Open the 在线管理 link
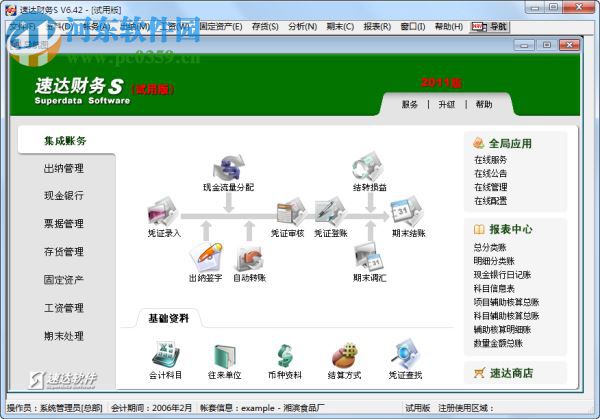 tap(491, 187)
